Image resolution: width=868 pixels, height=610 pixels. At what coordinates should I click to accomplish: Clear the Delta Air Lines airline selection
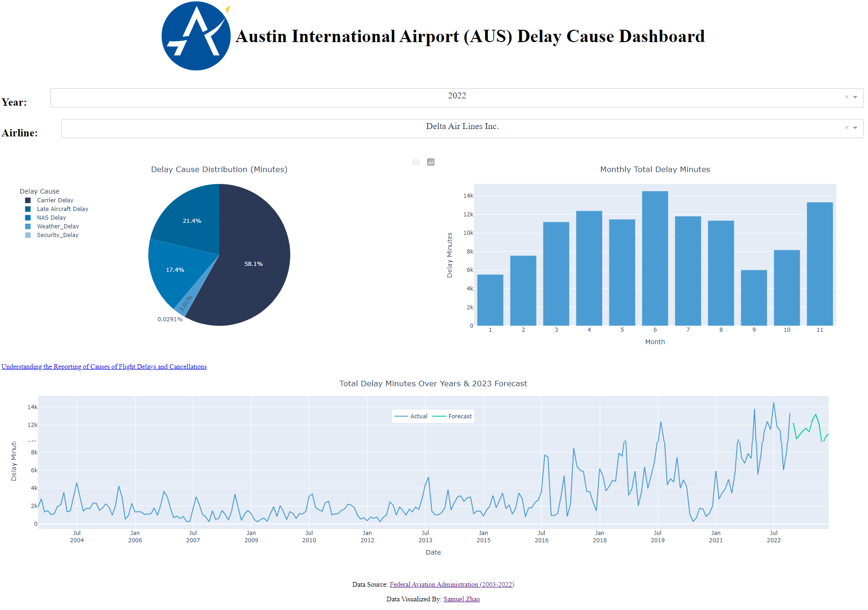coord(846,128)
